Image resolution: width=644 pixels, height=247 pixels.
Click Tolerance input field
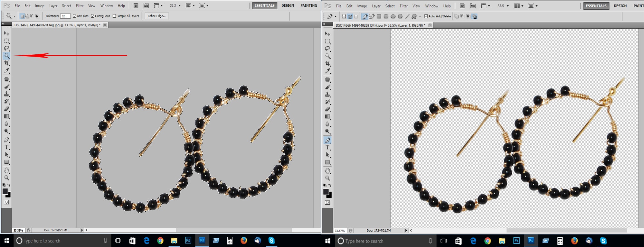(65, 16)
